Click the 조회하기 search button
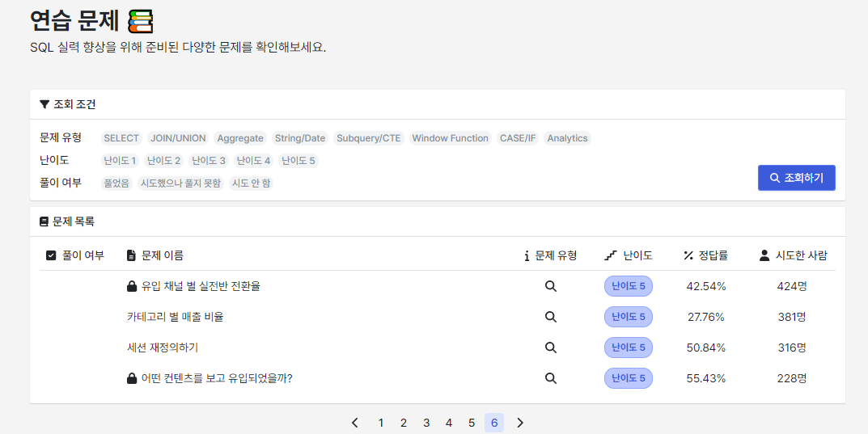Image resolution: width=868 pixels, height=434 pixels. [x=797, y=178]
